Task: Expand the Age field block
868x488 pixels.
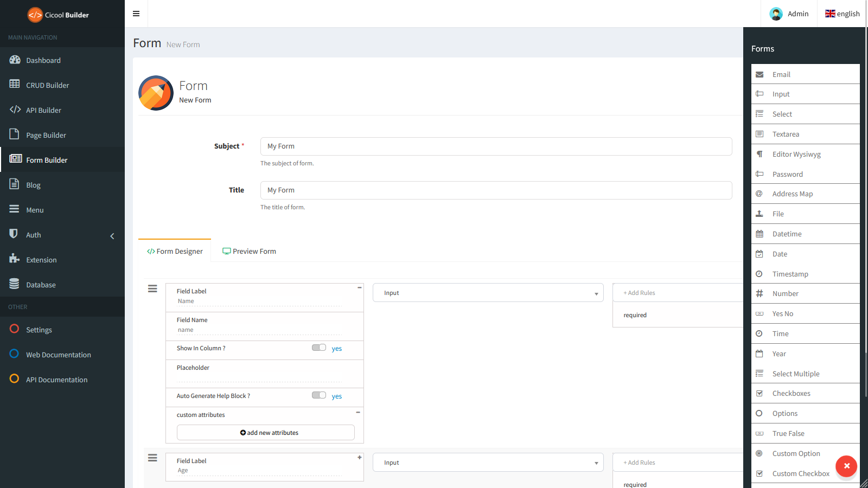Action: pyautogui.click(x=359, y=458)
